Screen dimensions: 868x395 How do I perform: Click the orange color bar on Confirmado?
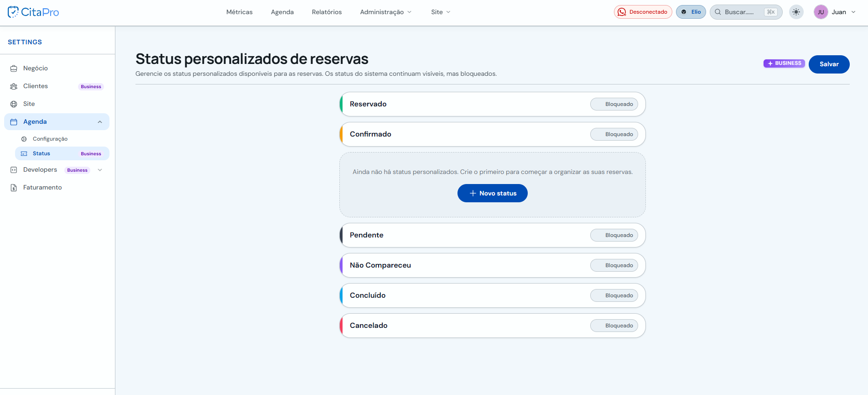[x=341, y=134]
